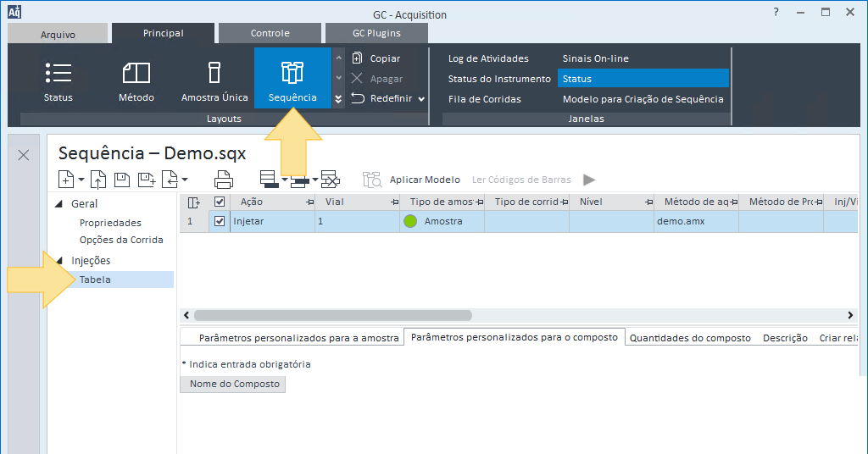Collapse the Geral tree node
Image resolution: width=868 pixels, height=454 pixels.
[x=58, y=204]
